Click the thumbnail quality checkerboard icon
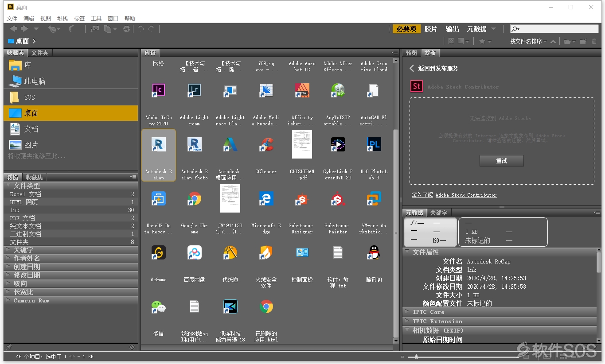 [x=452, y=41]
